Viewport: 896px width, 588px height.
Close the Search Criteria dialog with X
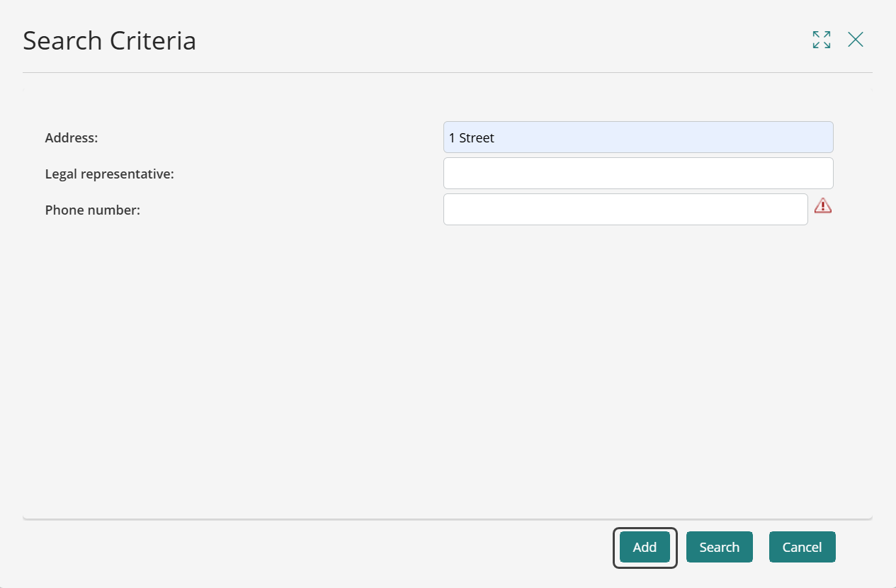[856, 40]
